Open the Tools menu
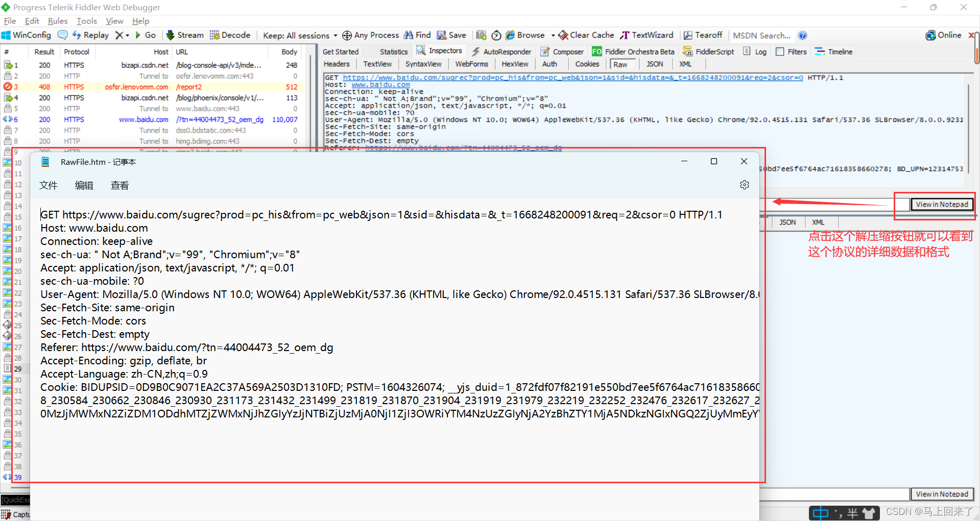The width and height of the screenshot is (980, 521). tap(87, 21)
